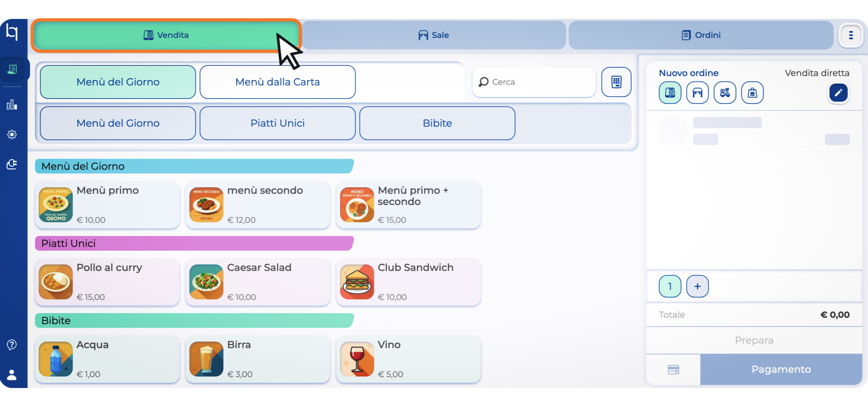Screen dimensions: 868x400
Task: Open the settings gear in the sidebar
Action: (x=12, y=134)
